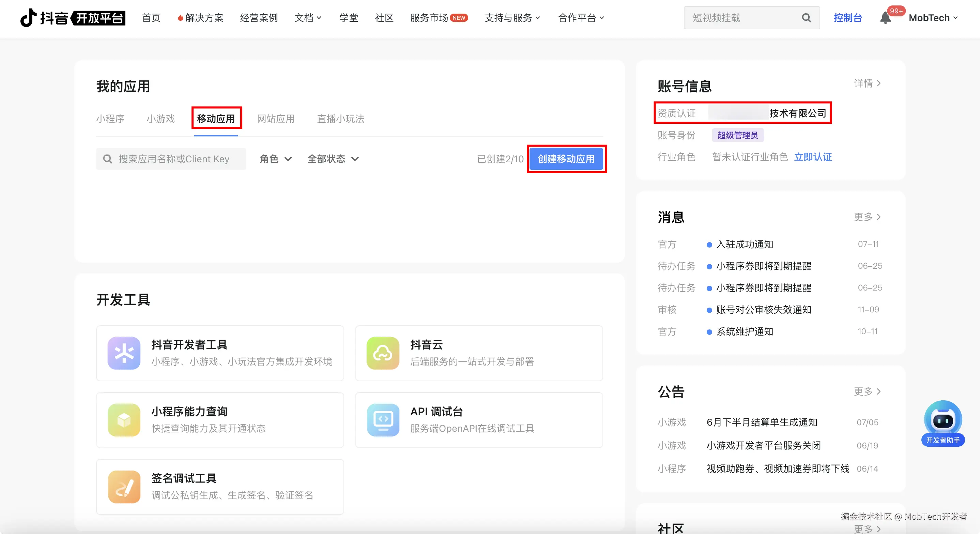This screenshot has width=980, height=534.
Task: Click the search magnifier in top bar
Action: click(x=806, y=18)
